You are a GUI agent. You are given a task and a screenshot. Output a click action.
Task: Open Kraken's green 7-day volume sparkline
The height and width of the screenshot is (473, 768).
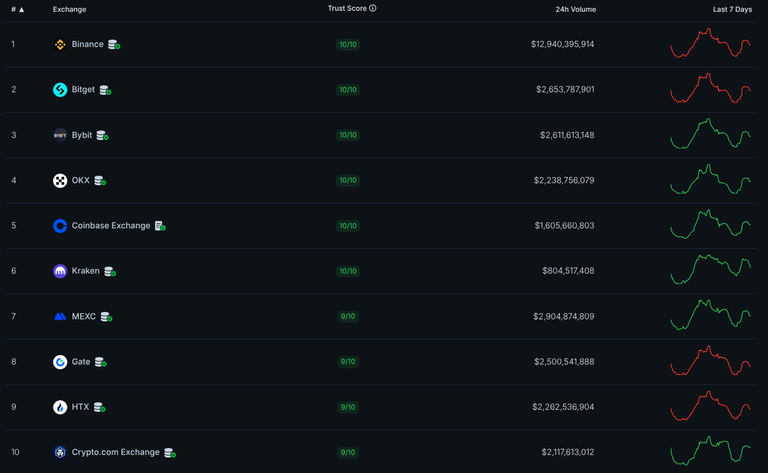[x=711, y=269]
